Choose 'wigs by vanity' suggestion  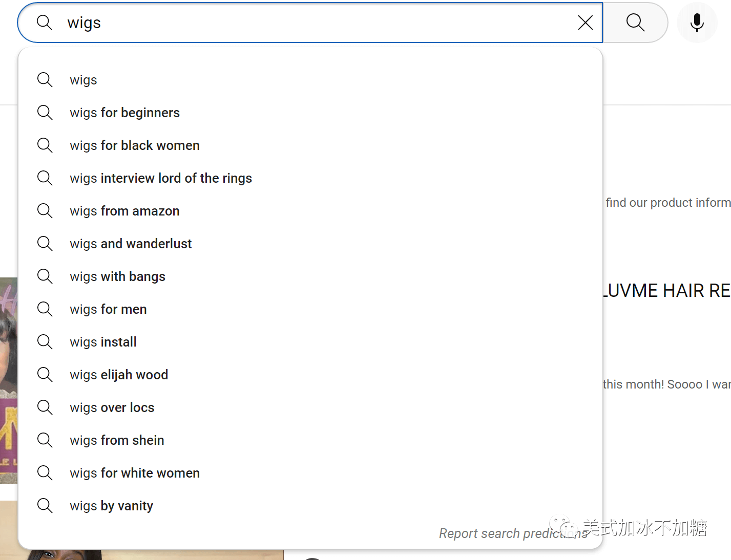tap(111, 506)
